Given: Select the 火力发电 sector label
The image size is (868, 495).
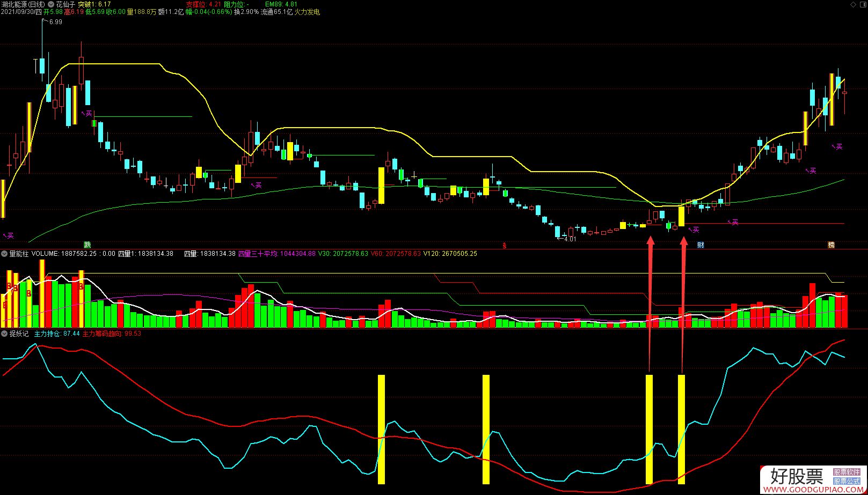Looking at the screenshot, I should [307, 12].
